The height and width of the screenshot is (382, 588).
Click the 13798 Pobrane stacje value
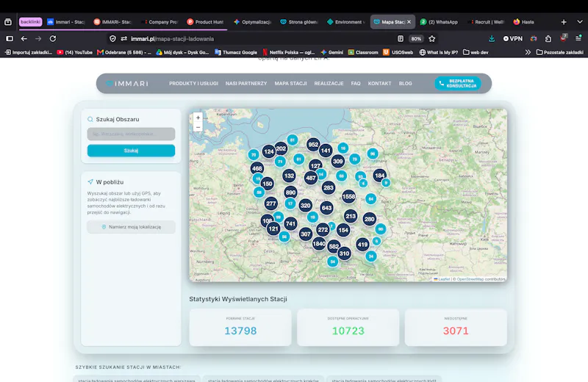[x=240, y=331]
